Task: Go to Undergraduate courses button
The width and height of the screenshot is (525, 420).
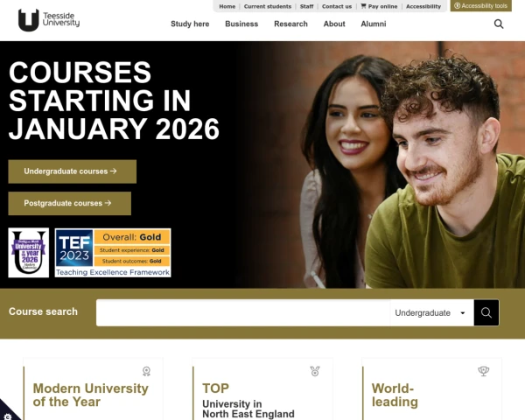Action: (x=73, y=171)
